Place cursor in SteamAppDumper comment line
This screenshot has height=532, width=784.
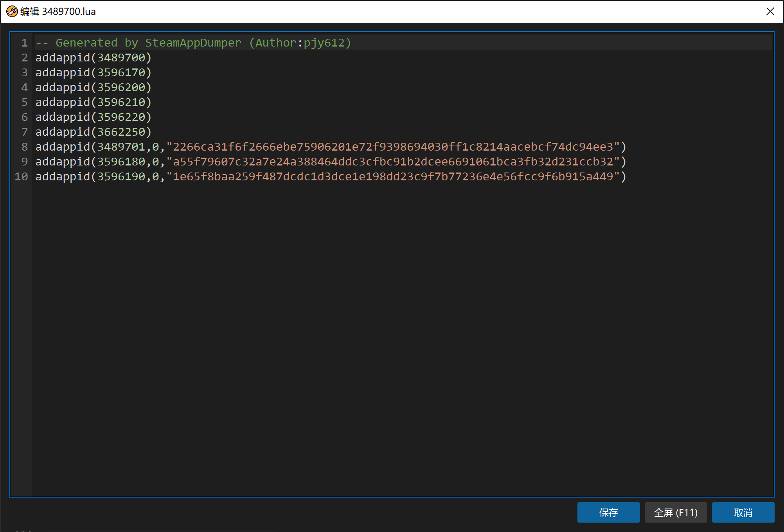[193, 43]
